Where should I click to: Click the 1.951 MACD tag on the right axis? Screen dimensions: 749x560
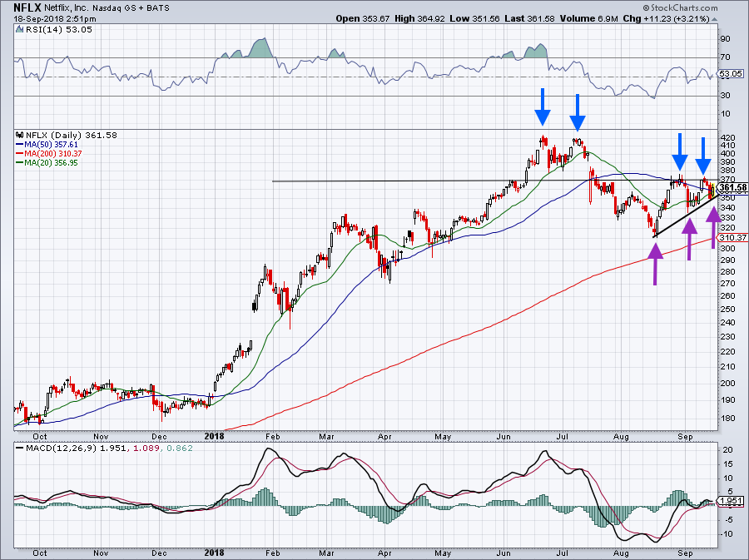[731, 501]
